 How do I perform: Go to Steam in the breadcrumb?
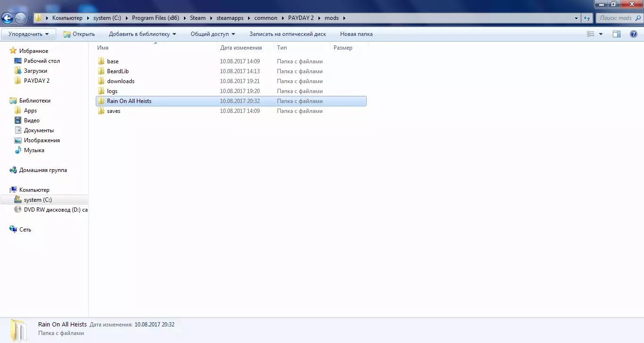pos(198,18)
